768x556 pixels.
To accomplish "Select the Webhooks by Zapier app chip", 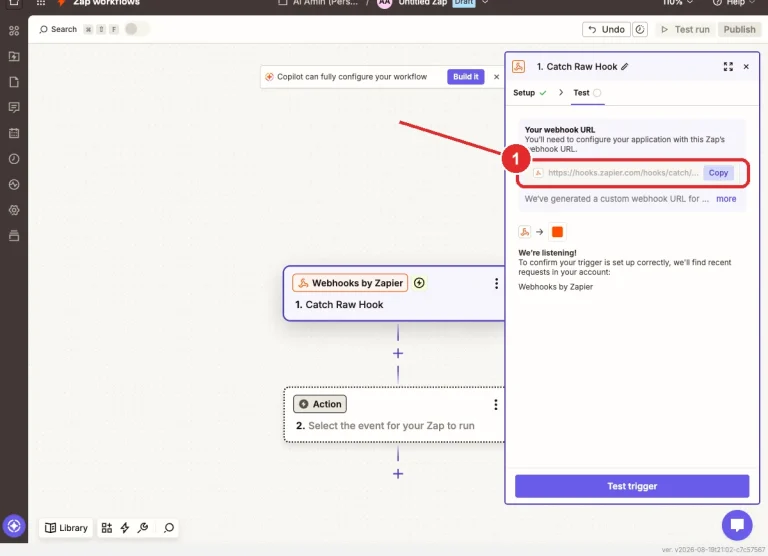I will pyautogui.click(x=350, y=283).
